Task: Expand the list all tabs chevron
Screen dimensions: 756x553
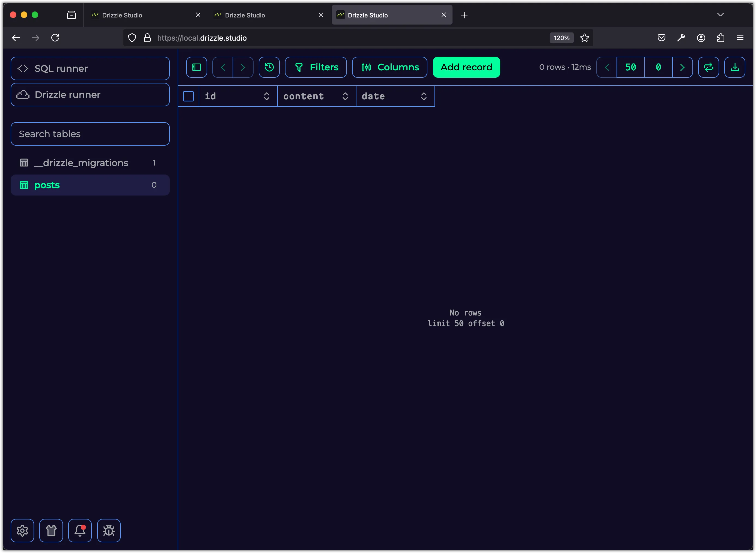Action: 721,15
